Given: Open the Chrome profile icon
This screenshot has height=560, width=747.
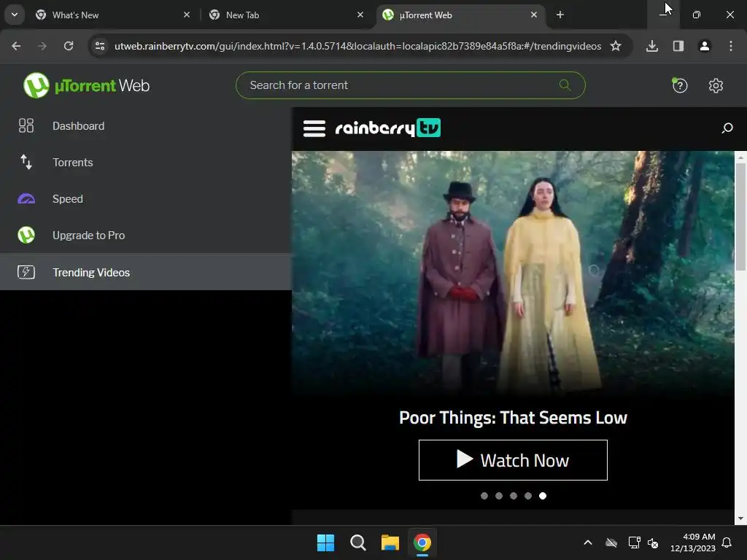Looking at the screenshot, I should [705, 46].
